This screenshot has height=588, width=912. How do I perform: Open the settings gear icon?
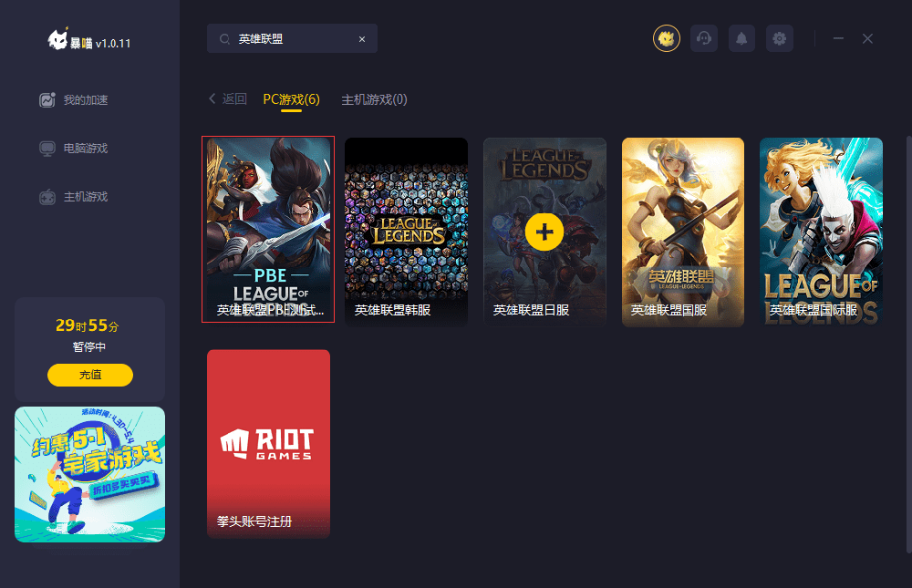click(x=780, y=38)
